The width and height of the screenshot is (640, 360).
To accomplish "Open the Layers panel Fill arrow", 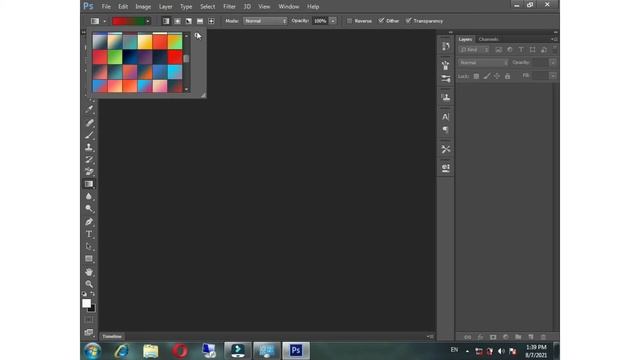I will pyautogui.click(x=553, y=76).
